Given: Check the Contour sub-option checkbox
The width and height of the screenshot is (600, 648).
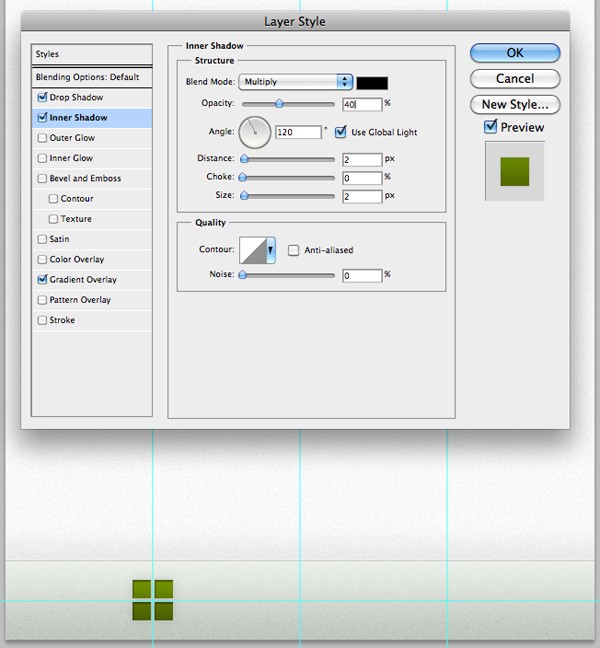Looking at the screenshot, I should 53,198.
